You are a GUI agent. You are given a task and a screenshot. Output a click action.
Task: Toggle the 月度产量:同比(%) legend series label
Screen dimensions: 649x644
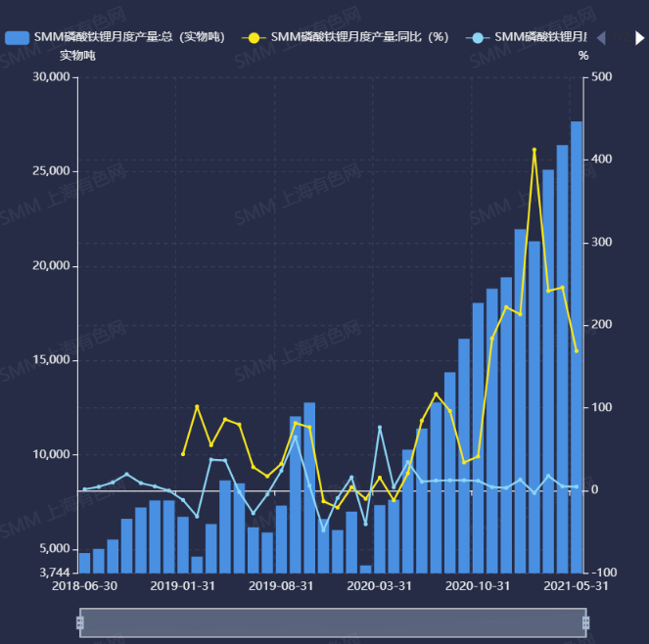(359, 37)
